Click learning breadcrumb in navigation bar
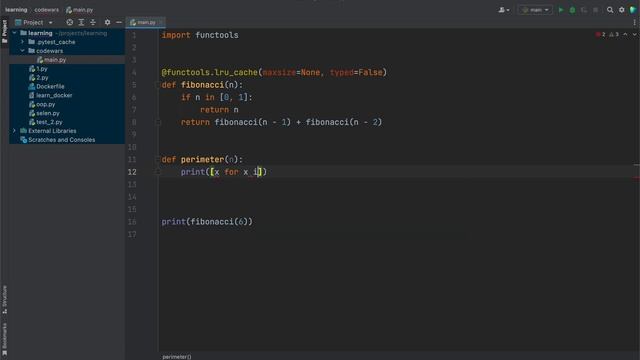Viewport: 640px width, 360px height. [x=16, y=10]
